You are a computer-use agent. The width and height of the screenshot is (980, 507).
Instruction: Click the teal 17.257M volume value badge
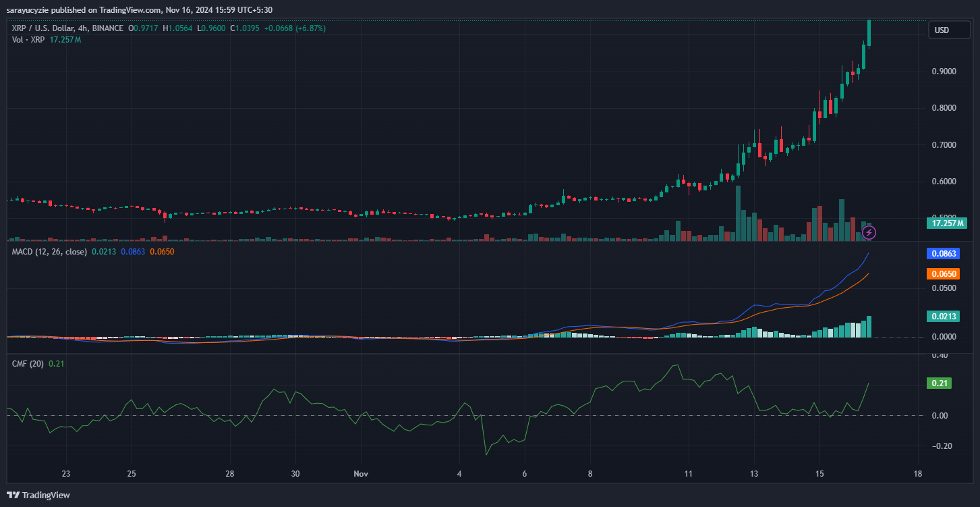(x=946, y=223)
